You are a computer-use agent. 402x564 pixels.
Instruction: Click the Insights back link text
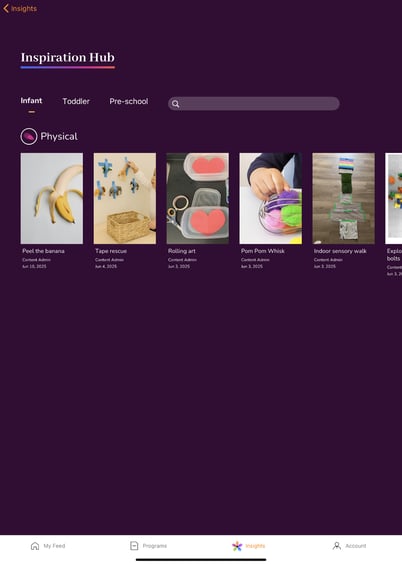(x=24, y=9)
